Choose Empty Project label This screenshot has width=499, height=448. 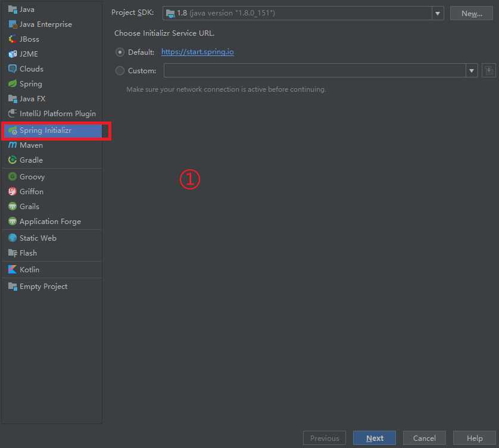(43, 286)
